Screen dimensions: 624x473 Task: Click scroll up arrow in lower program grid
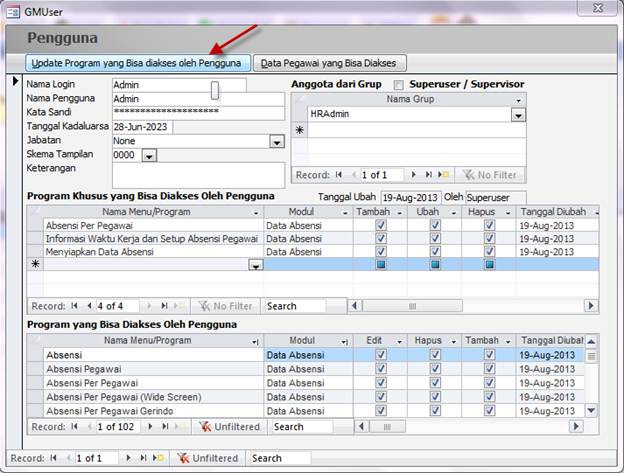591,341
